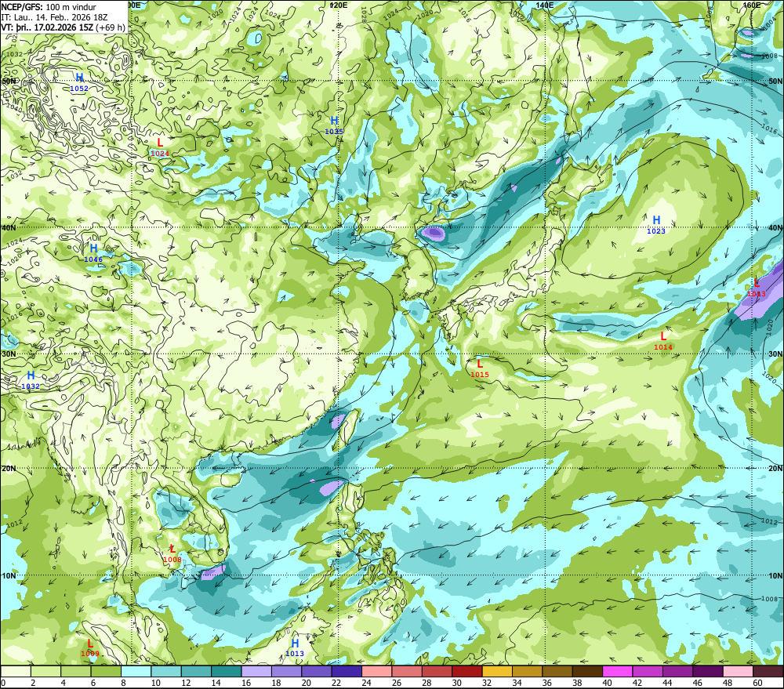Pick the palest legend swatch between 0 and 2

coord(16,671)
